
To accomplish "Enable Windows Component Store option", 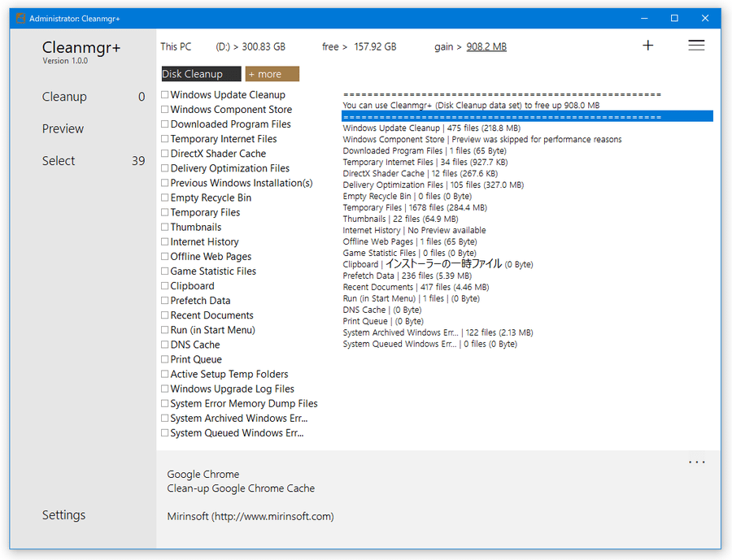I will [x=165, y=110].
